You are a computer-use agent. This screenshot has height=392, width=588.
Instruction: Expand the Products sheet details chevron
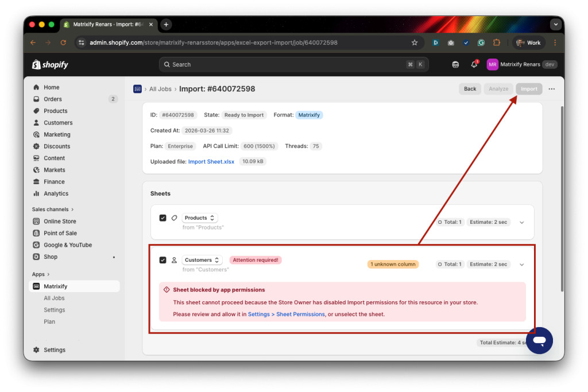coord(521,222)
